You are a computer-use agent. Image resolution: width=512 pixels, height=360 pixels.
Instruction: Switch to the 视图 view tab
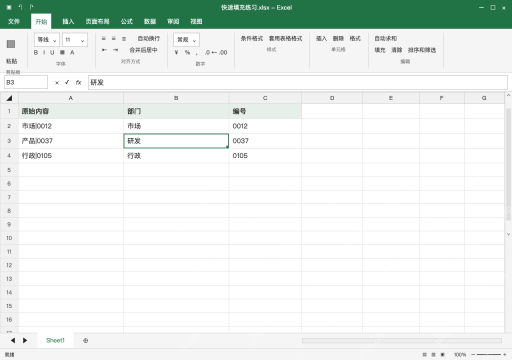196,21
